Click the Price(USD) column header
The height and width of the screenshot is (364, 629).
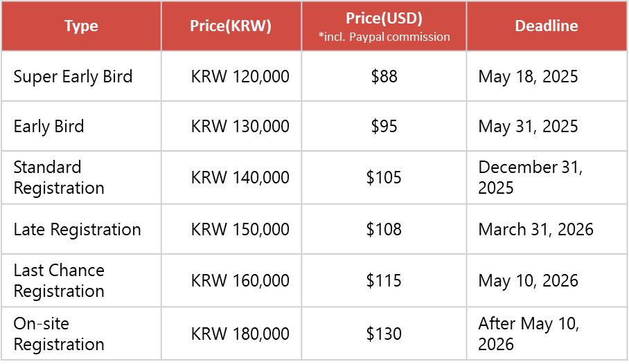pyautogui.click(x=384, y=19)
